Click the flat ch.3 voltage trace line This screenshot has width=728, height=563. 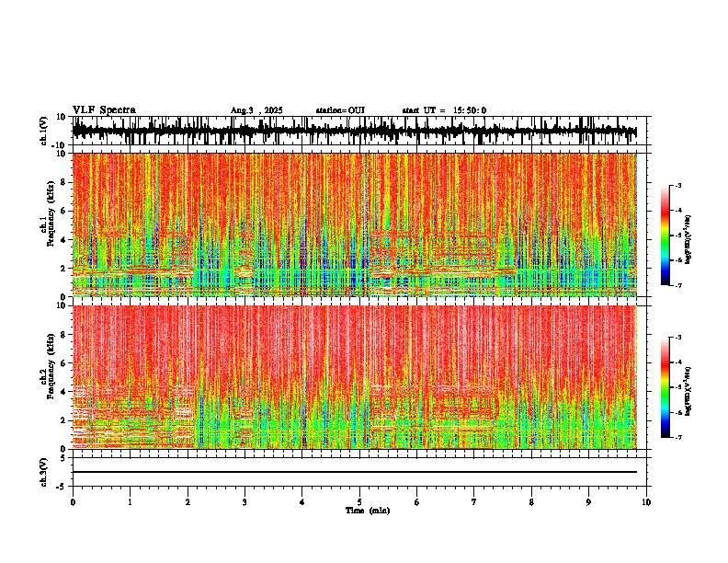[355, 472]
